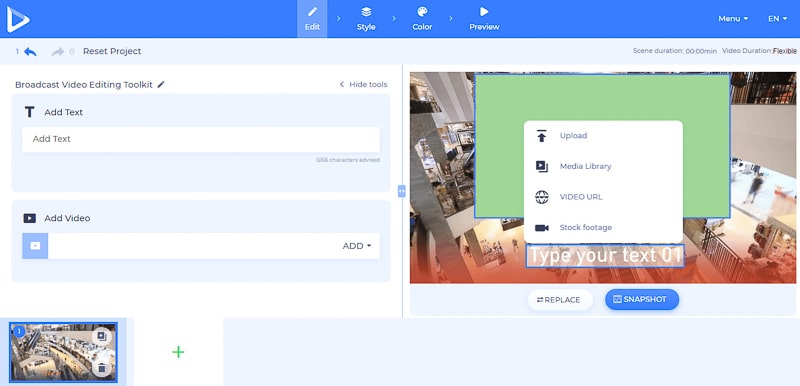Pick Stock footage option
Screen dimensions: 800x386
click(x=603, y=227)
